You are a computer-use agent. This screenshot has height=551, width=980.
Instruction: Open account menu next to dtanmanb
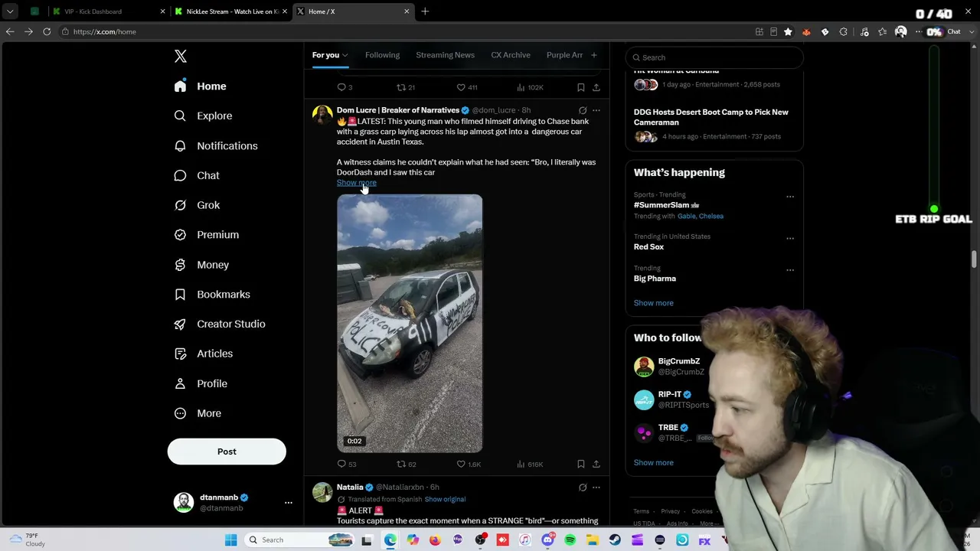coord(289,503)
